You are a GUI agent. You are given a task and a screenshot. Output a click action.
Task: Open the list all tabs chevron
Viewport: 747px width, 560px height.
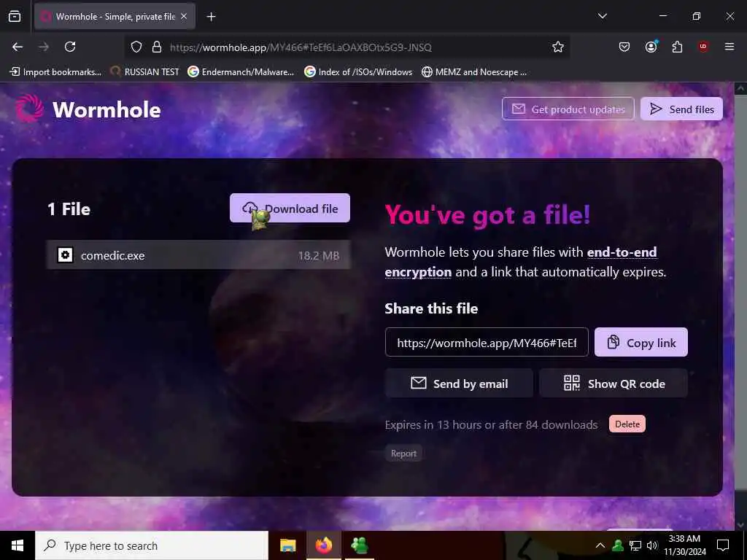(602, 16)
